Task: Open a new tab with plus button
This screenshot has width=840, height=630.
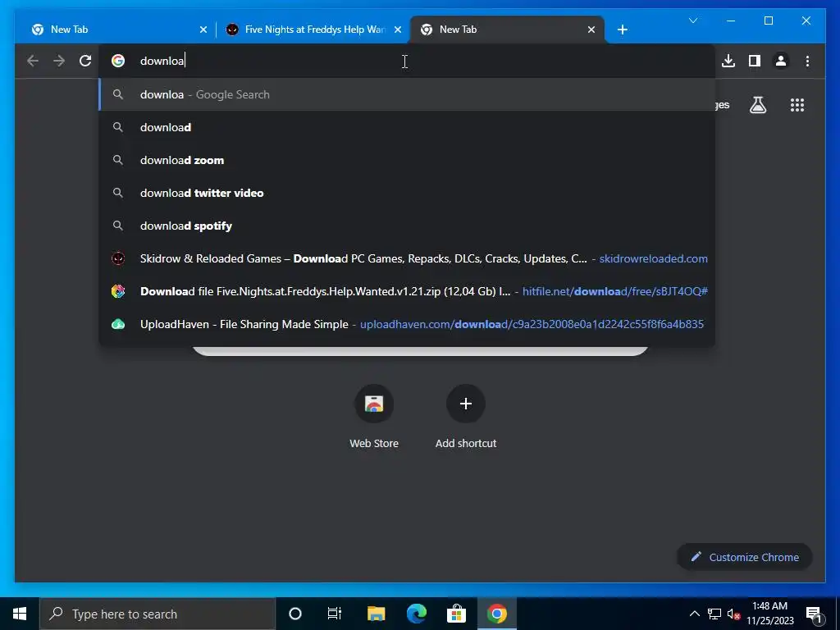Action: [622, 30]
